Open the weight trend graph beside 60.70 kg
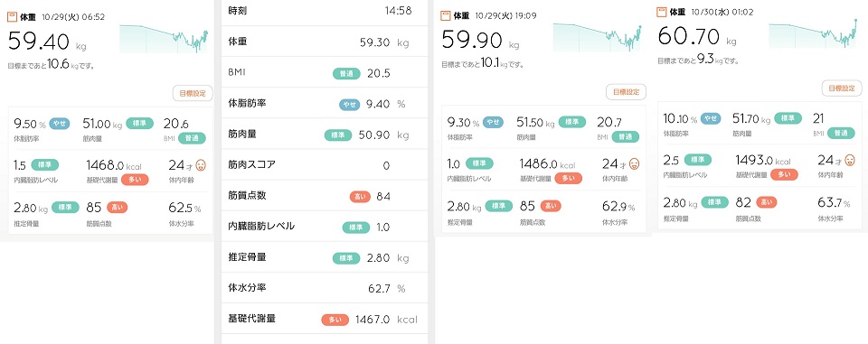Screen dimensions: 868x344 (813, 33)
